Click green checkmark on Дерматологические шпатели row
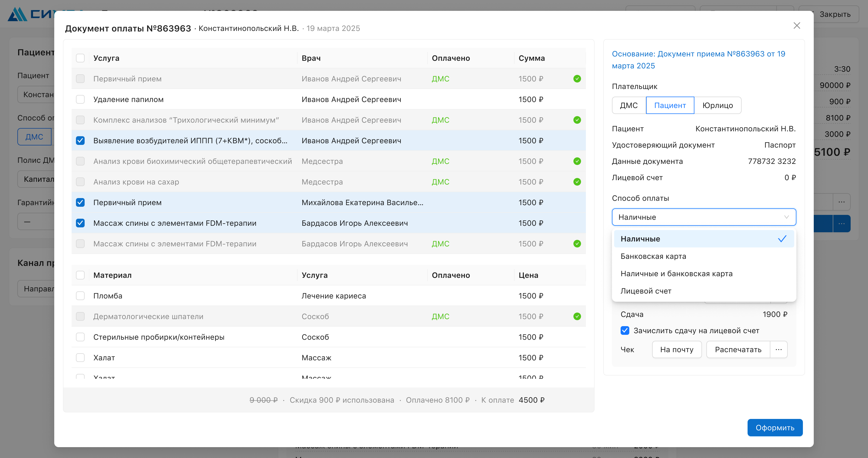The width and height of the screenshot is (868, 458). [x=577, y=316]
